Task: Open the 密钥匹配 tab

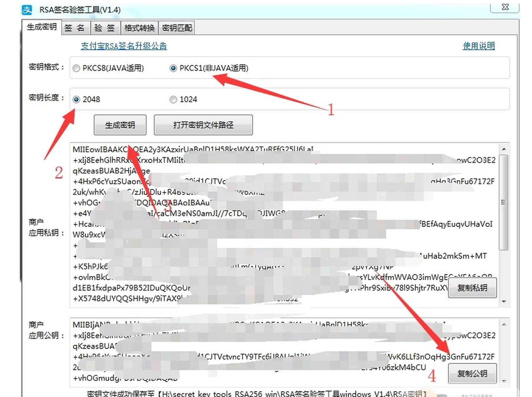Action: 176,28
